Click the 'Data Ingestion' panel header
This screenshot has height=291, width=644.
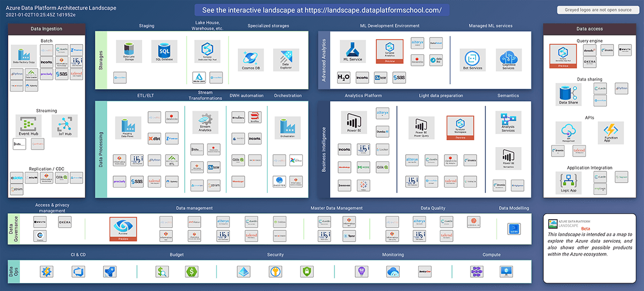click(47, 28)
